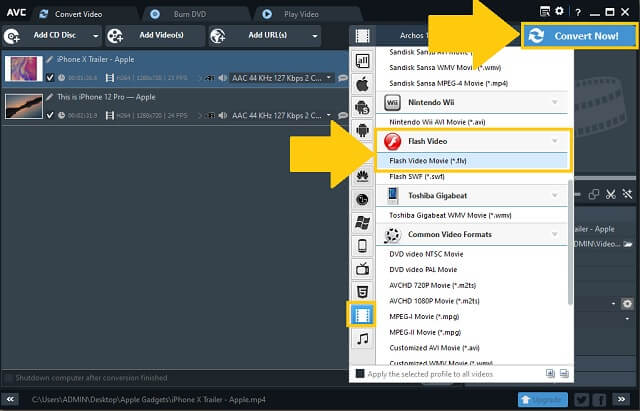Screen dimensions: 640x411
Task: Select the audio files music note icon
Action: point(362,338)
